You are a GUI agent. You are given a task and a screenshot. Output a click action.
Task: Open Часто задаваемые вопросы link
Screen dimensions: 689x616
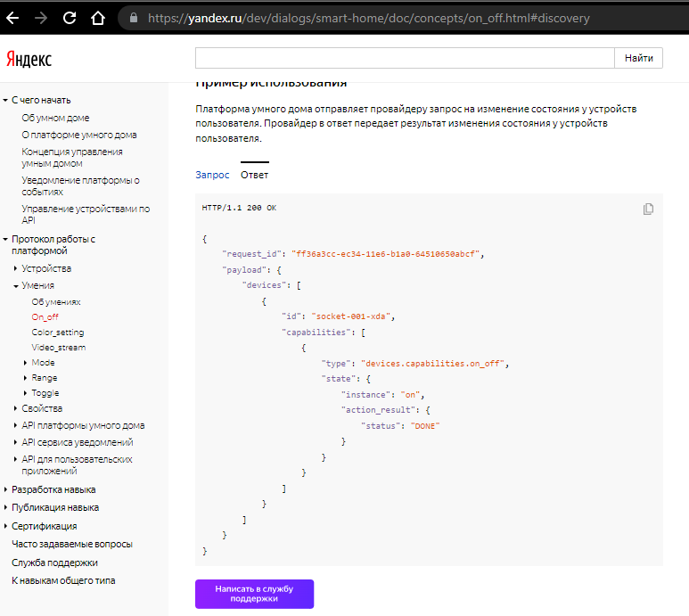click(72, 544)
